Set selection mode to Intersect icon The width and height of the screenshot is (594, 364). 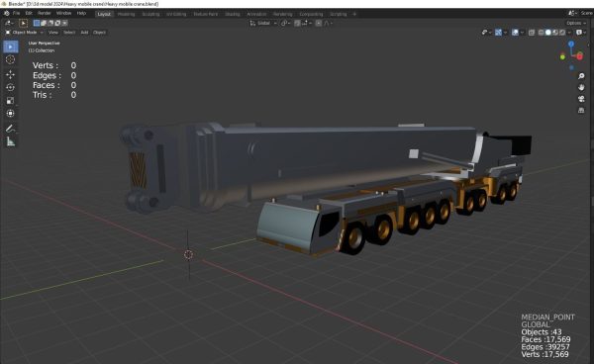click(64, 23)
